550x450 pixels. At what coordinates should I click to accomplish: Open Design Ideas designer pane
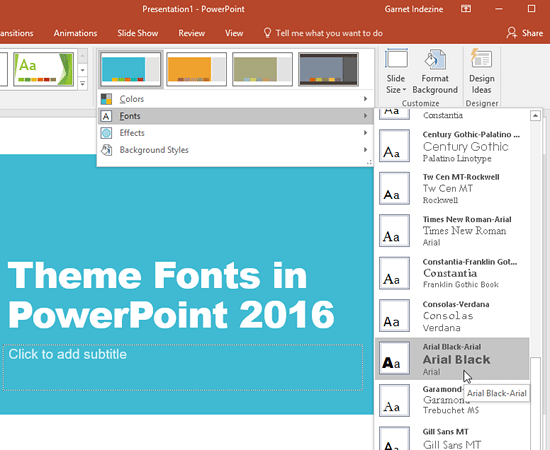coord(482,72)
